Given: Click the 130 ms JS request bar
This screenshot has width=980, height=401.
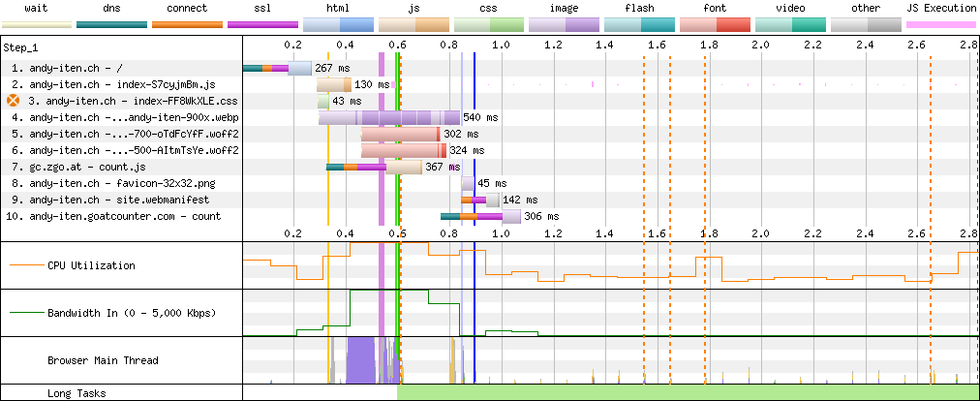Looking at the screenshot, I should pyautogui.click(x=334, y=84).
